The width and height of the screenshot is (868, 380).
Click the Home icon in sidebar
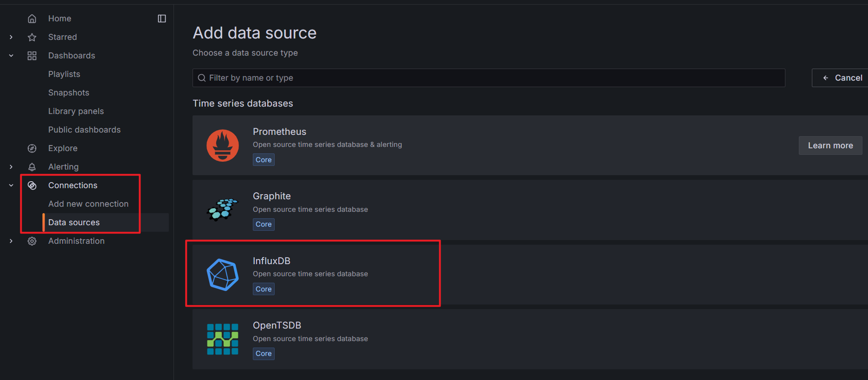[32, 19]
